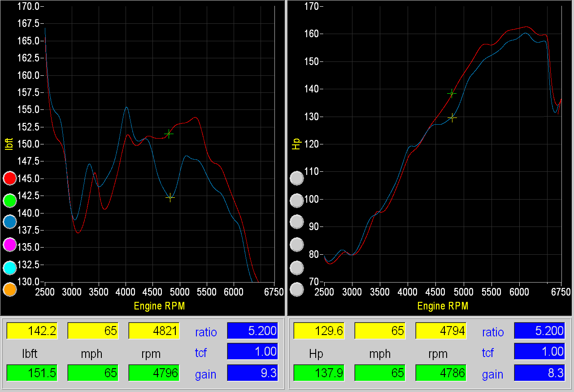Viewport: 574px width, 392px height.
Task: Click the green 4786 rpm field
Action: [x=441, y=373]
